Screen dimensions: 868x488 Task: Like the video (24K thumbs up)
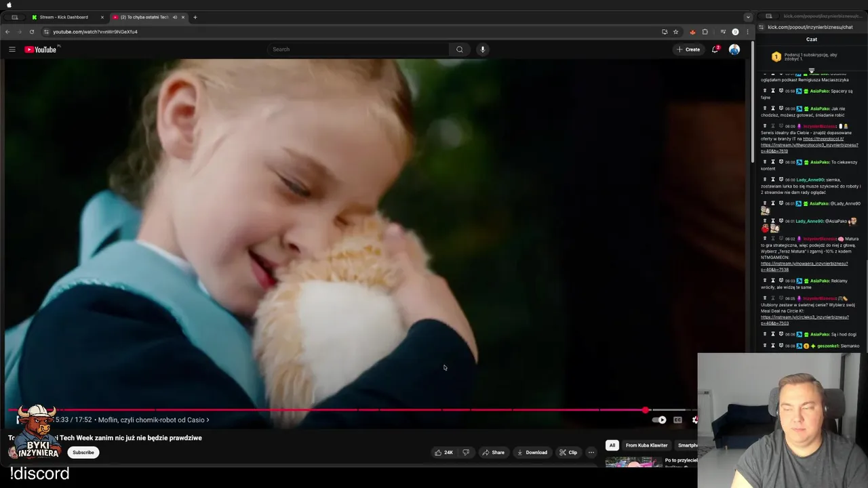point(444,452)
